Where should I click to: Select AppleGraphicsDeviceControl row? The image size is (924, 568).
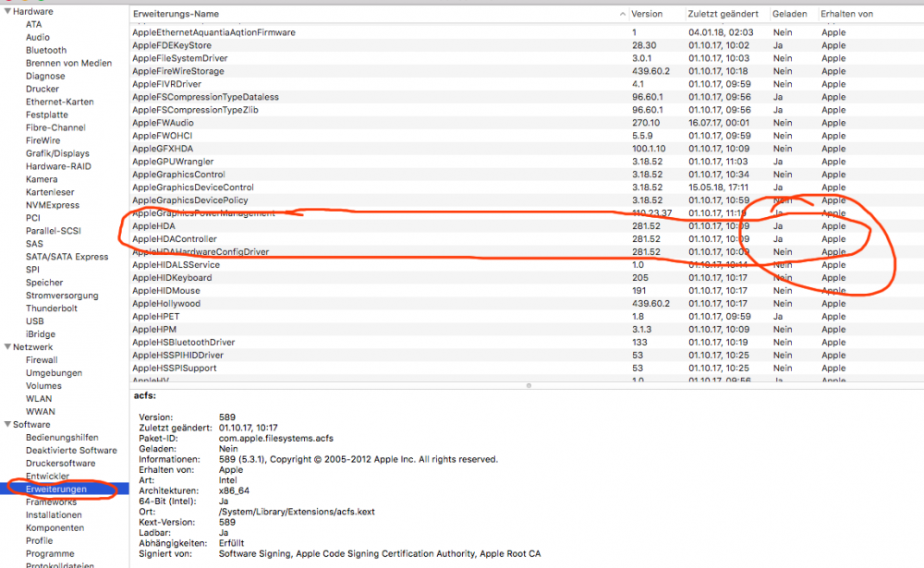[x=527, y=187]
